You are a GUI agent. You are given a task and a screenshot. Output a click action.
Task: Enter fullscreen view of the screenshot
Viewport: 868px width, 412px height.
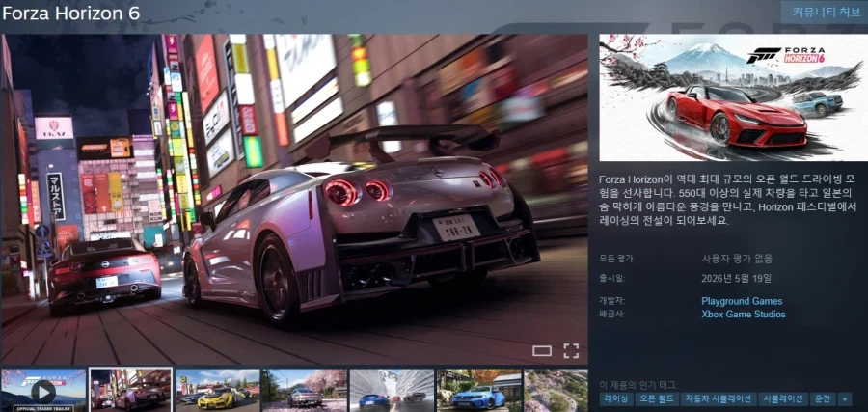pyautogui.click(x=571, y=350)
